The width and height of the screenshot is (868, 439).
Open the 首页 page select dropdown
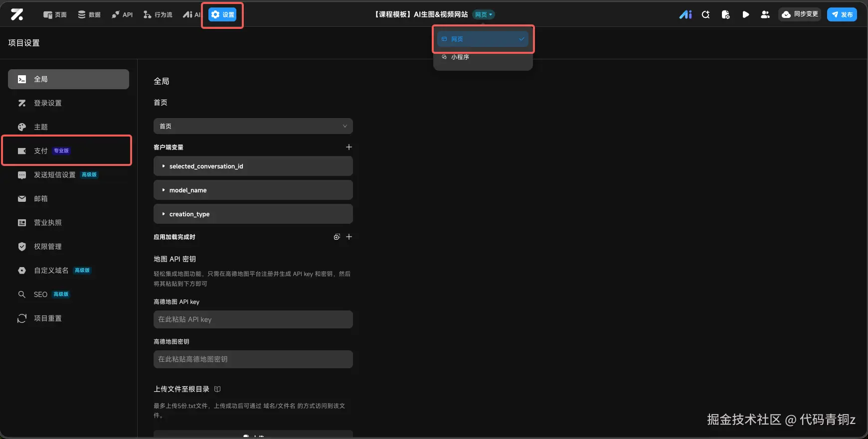(253, 126)
